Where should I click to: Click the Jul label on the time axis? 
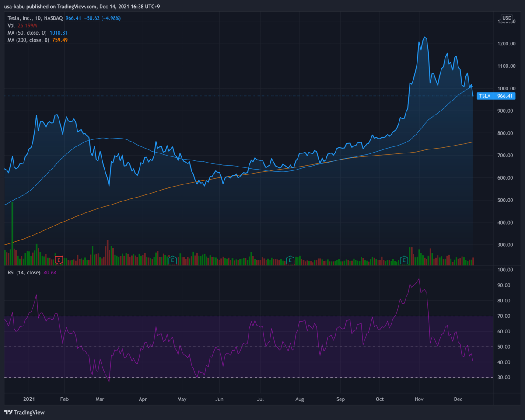[260, 399]
